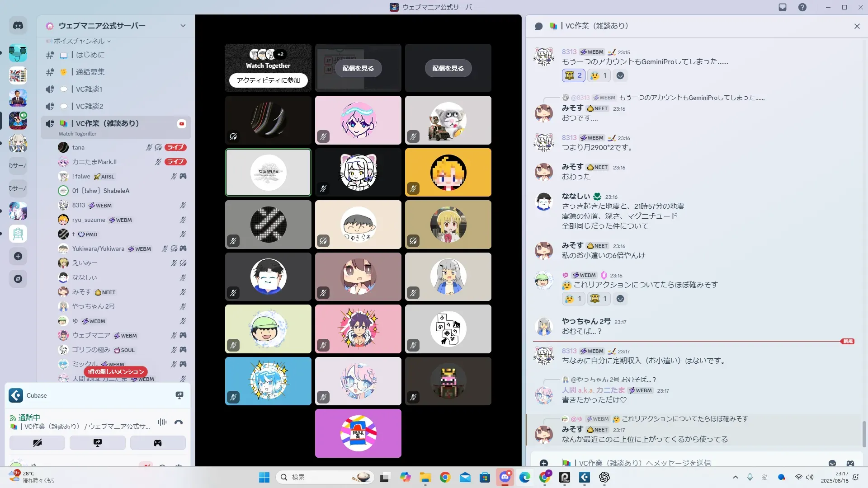Click アクティビティに参加 button
This screenshot has width=868, height=488.
[268, 80]
